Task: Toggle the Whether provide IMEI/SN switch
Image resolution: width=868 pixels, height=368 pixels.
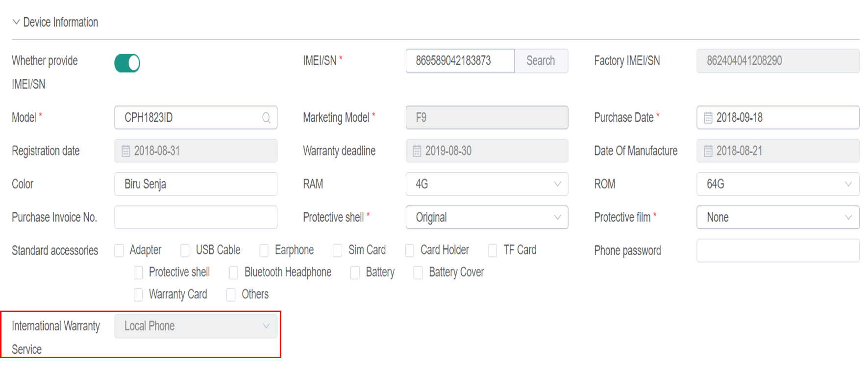Action: 127,63
